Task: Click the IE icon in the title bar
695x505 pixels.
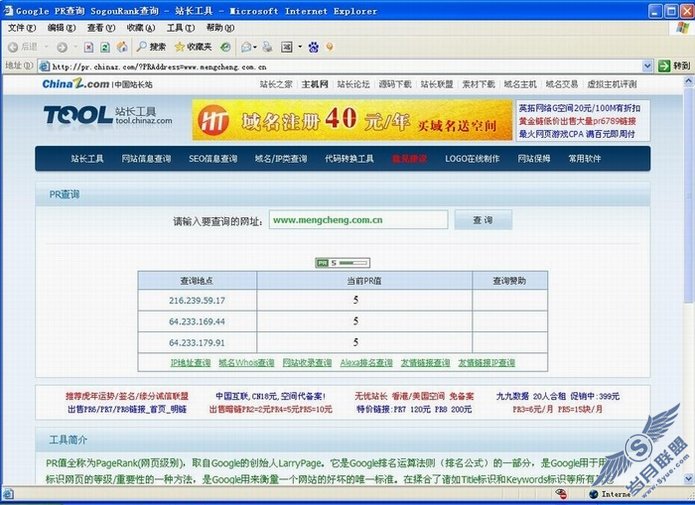Action: 8,11
